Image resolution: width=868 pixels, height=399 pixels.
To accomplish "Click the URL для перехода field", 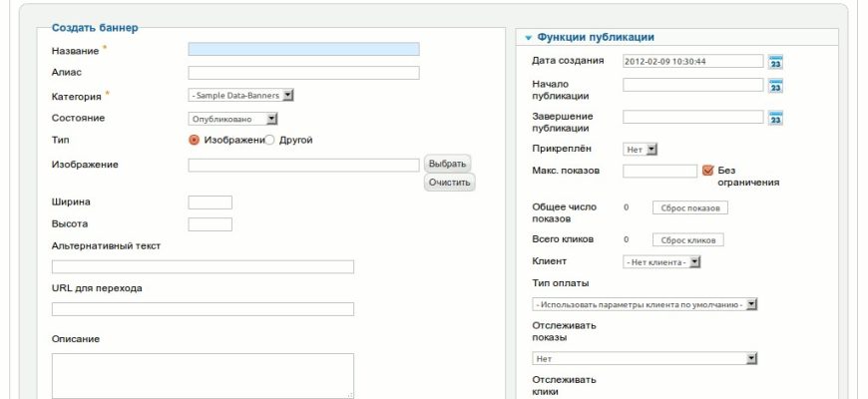I will tap(203, 309).
